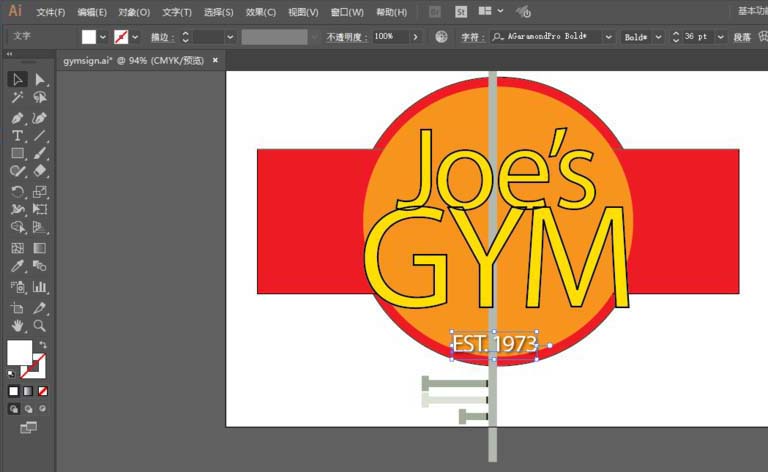This screenshot has width=768, height=472.
Task: Select the Selection (black arrow) tool
Action: (x=17, y=79)
